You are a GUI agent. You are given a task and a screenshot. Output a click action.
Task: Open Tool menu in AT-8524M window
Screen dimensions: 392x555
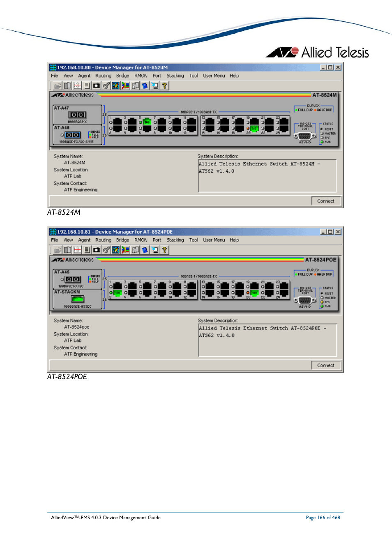pos(194,76)
